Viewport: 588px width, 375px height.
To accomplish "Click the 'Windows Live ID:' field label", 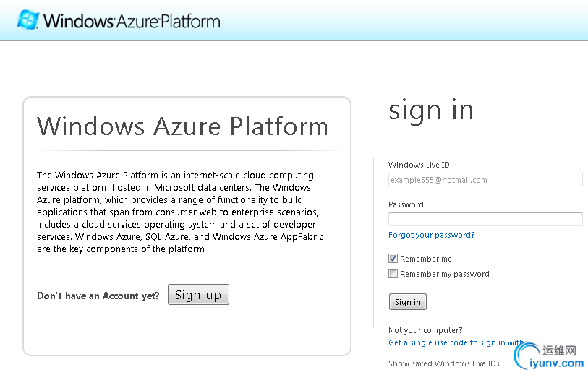I will click(x=419, y=165).
